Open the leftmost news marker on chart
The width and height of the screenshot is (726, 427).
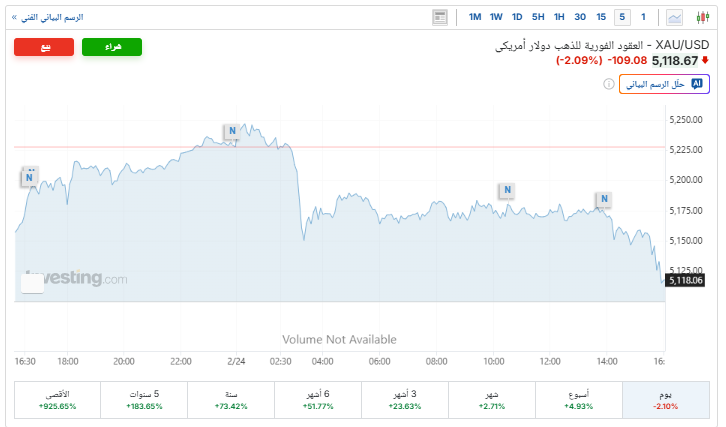[29, 178]
